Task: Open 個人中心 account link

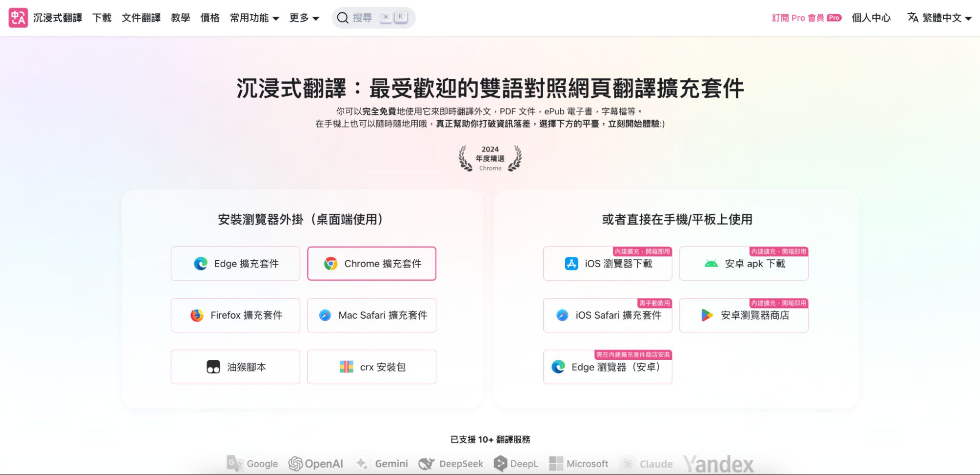Action: [x=871, y=18]
